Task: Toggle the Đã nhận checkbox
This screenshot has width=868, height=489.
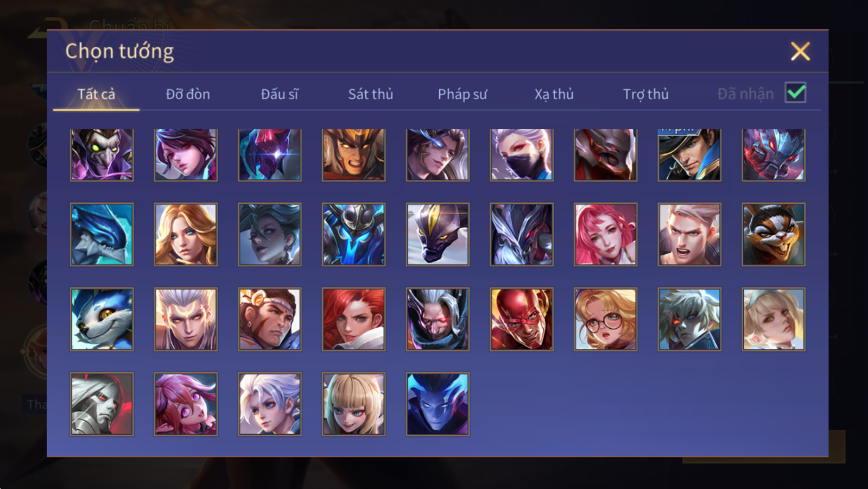Action: [796, 93]
